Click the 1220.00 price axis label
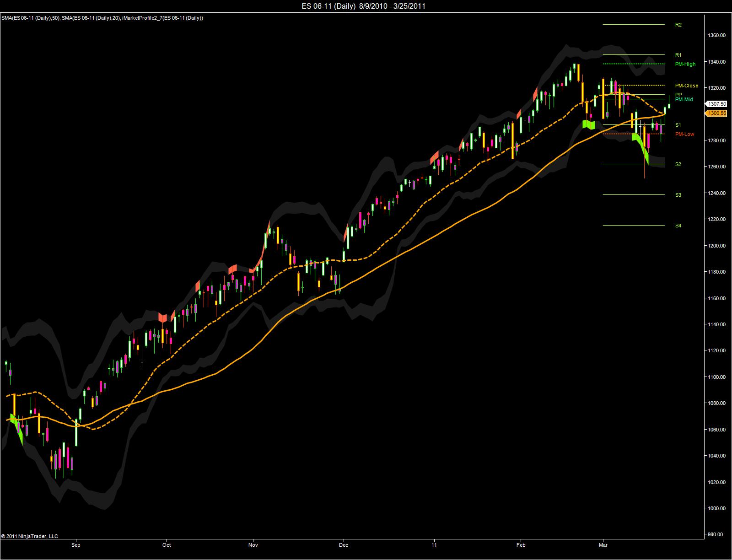This screenshot has width=732, height=560. click(x=717, y=219)
